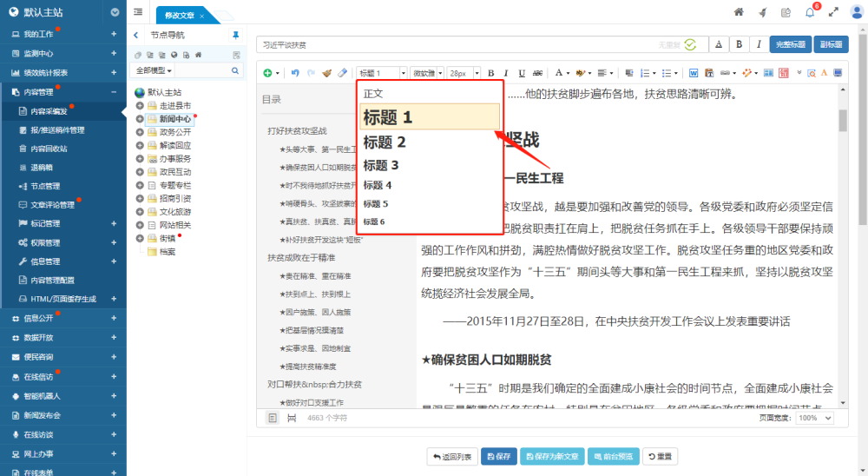Click the blue 保存 button
Image resolution: width=868 pixels, height=476 pixels.
coord(498,455)
